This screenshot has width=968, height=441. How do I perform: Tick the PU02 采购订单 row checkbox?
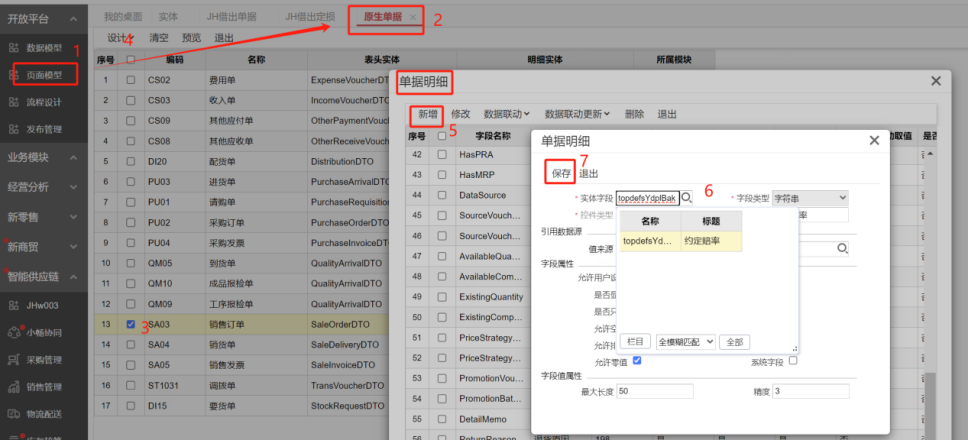point(131,222)
